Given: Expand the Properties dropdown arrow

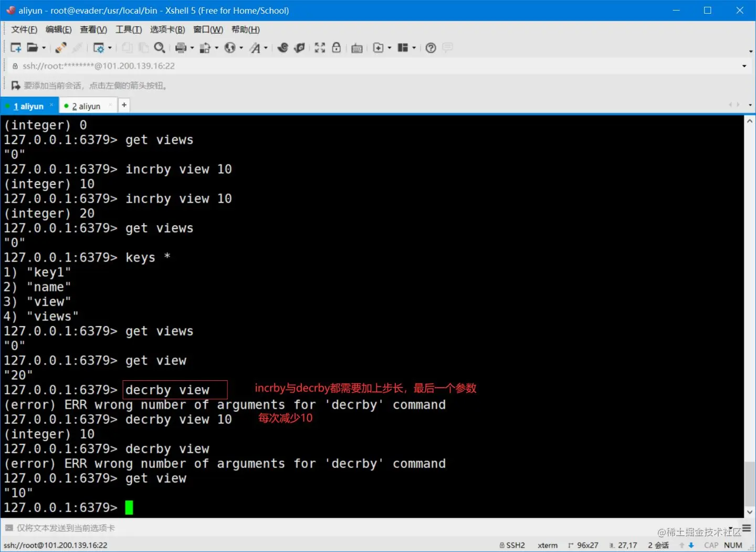Looking at the screenshot, I should pyautogui.click(x=110, y=48).
